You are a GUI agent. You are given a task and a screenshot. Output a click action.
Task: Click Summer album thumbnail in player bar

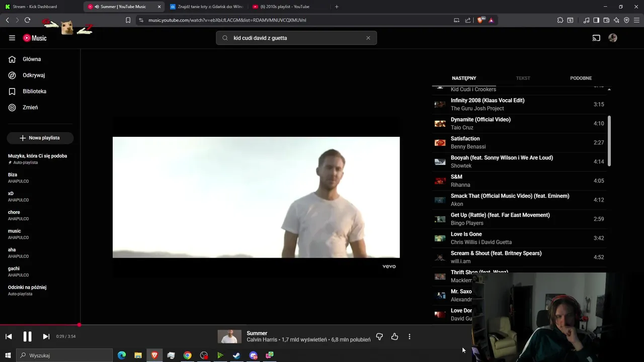(x=229, y=336)
